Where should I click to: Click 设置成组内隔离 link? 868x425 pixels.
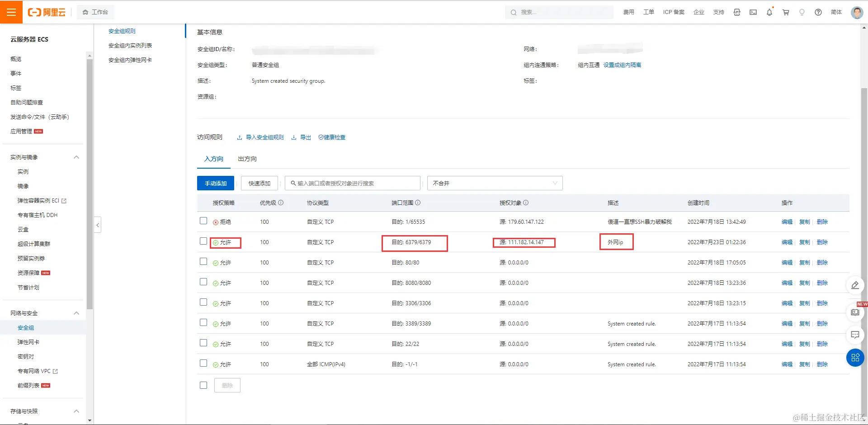[622, 65]
